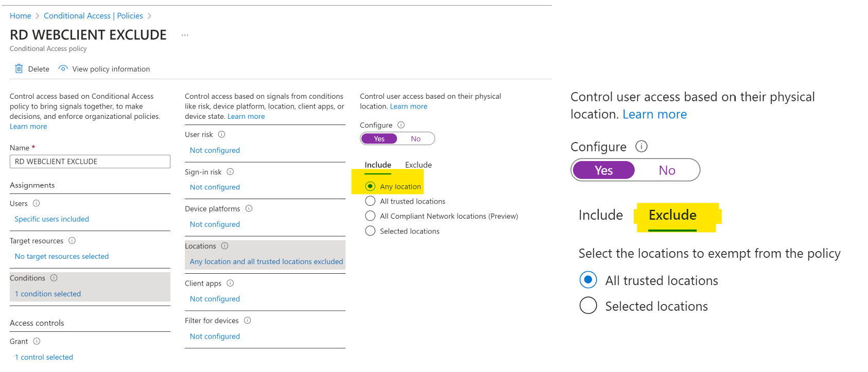Open 'Specific users included' link

[51, 219]
